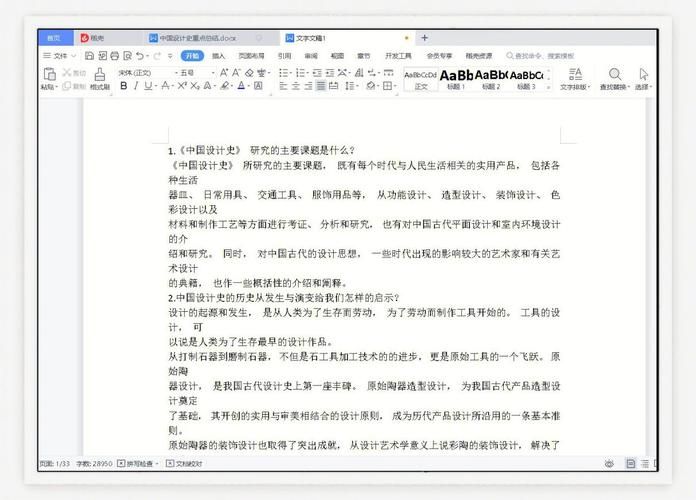
Task: Toggle Bold formatting
Action: click(123, 86)
